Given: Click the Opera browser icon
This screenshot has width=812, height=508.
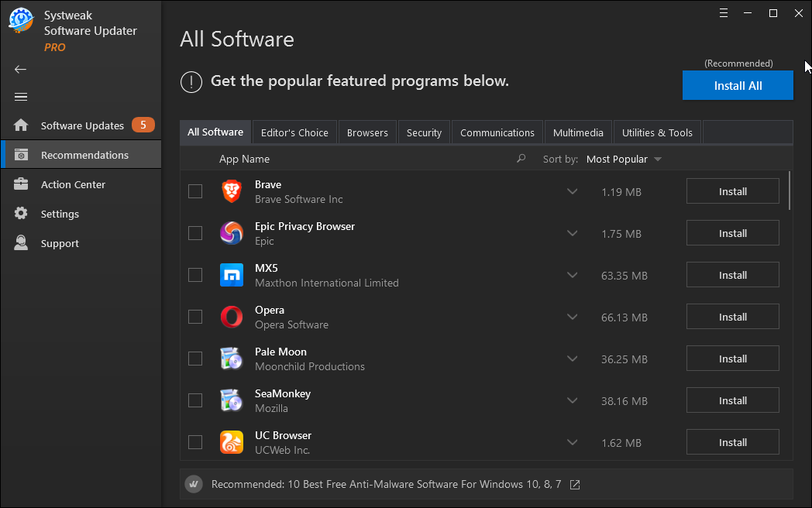Looking at the screenshot, I should click(x=232, y=317).
